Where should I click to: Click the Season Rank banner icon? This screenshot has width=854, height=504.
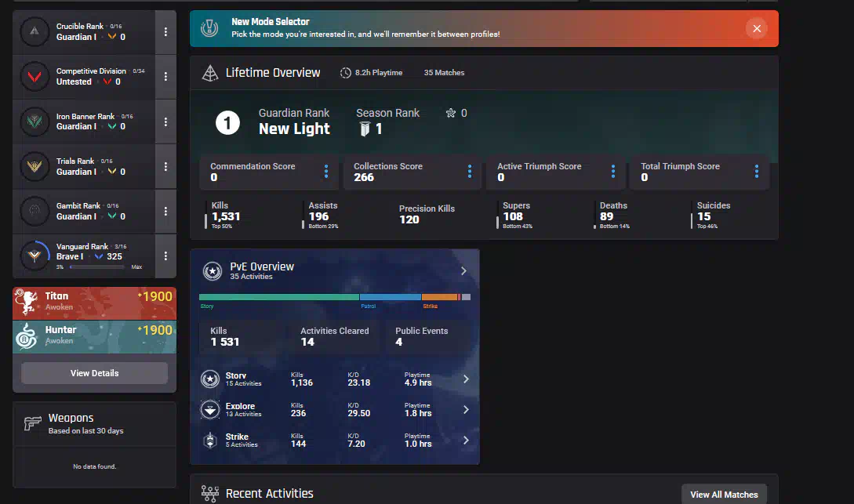click(x=365, y=129)
